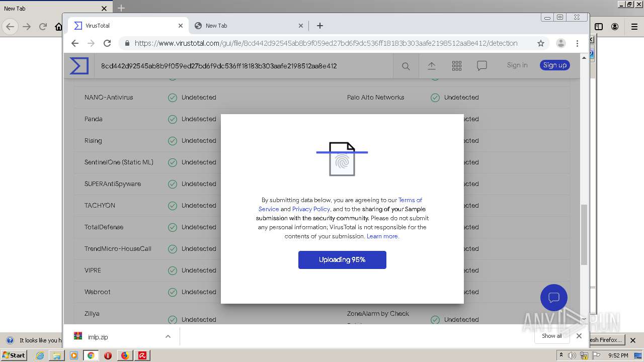Open the blue chat help bubble
This screenshot has height=362, width=644.
point(554,298)
